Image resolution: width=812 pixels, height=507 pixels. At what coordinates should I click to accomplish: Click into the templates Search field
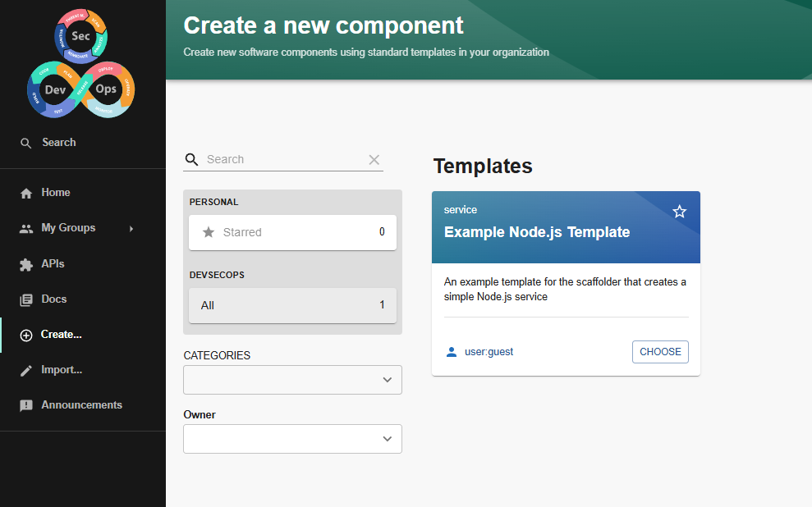pos(283,159)
